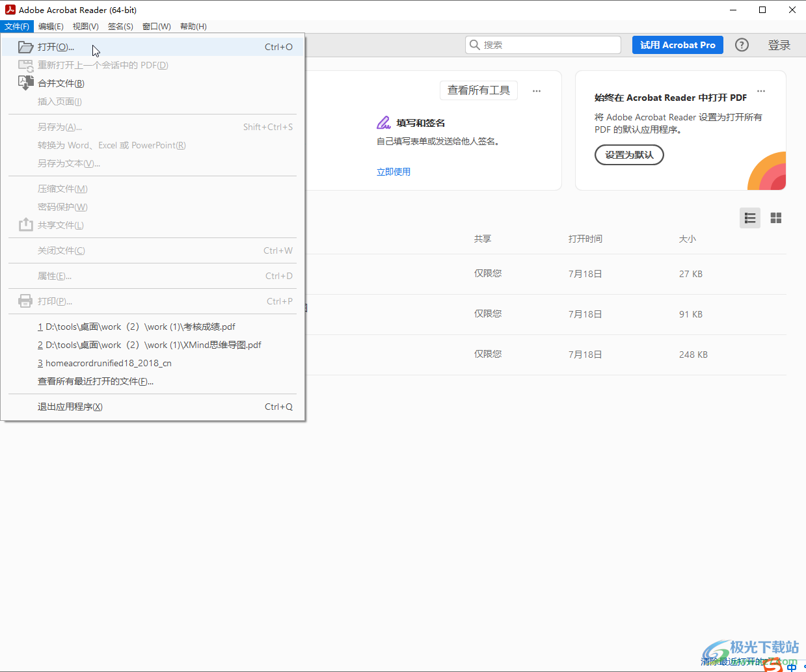The width and height of the screenshot is (806, 672).
Task: Minimize the Acrobat Reader window
Action: click(733, 10)
